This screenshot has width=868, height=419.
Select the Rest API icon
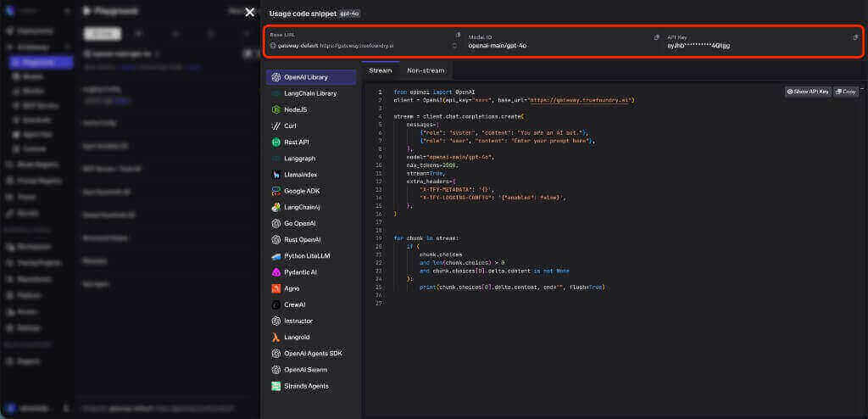pyautogui.click(x=275, y=142)
